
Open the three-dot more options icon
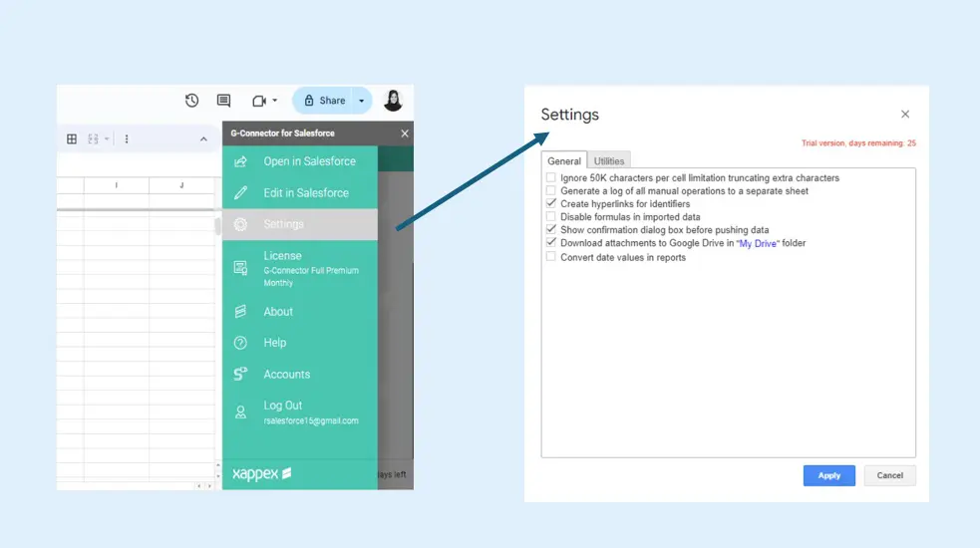pyautogui.click(x=126, y=138)
